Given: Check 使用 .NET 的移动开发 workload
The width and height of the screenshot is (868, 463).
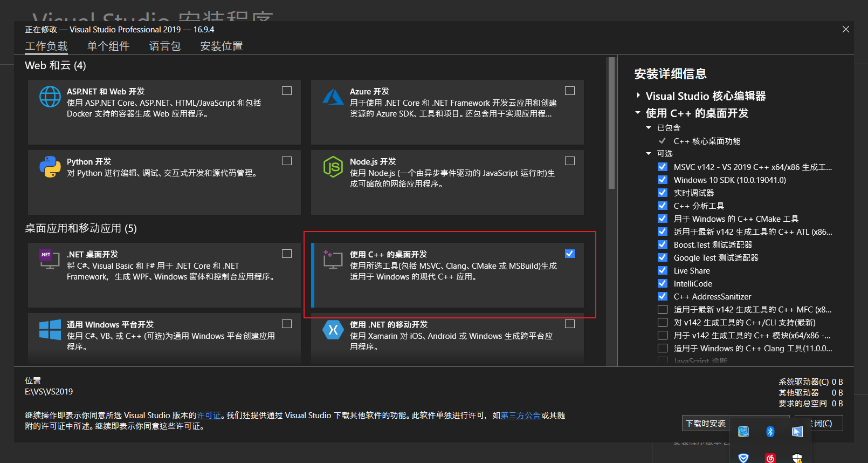Looking at the screenshot, I should (570, 324).
